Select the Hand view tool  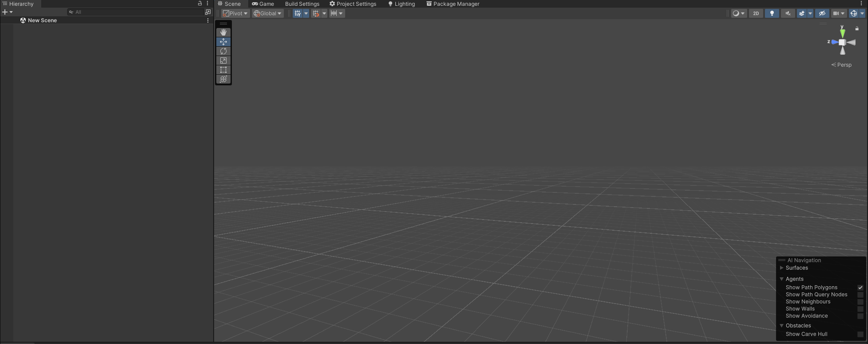point(223,32)
